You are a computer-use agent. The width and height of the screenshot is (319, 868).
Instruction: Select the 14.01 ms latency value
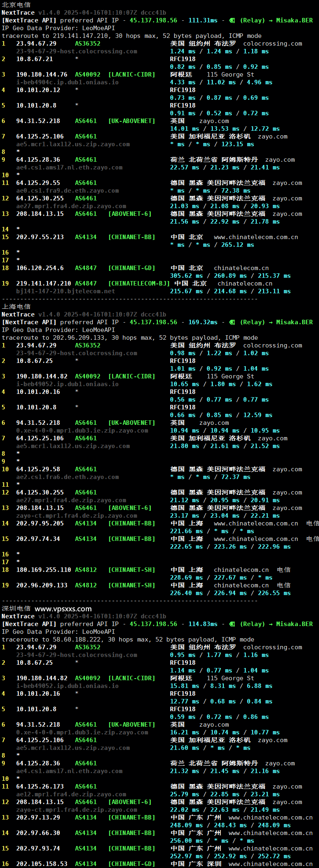pos(185,129)
